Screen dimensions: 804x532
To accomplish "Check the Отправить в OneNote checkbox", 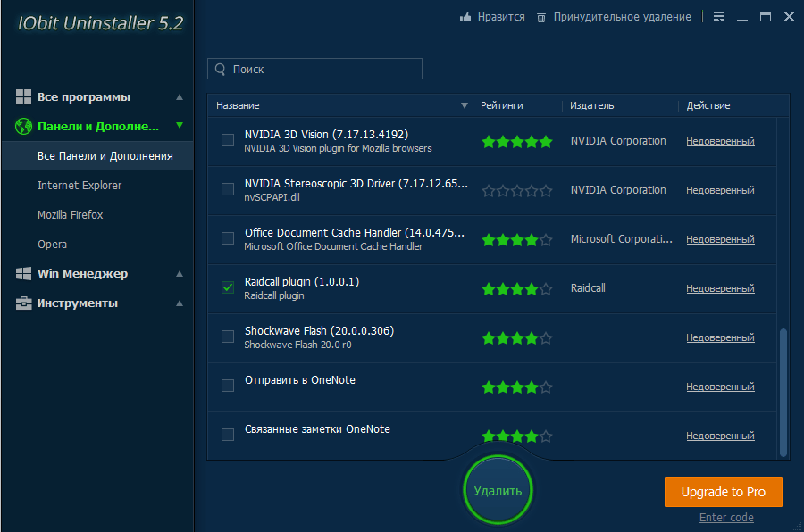I will (x=228, y=386).
